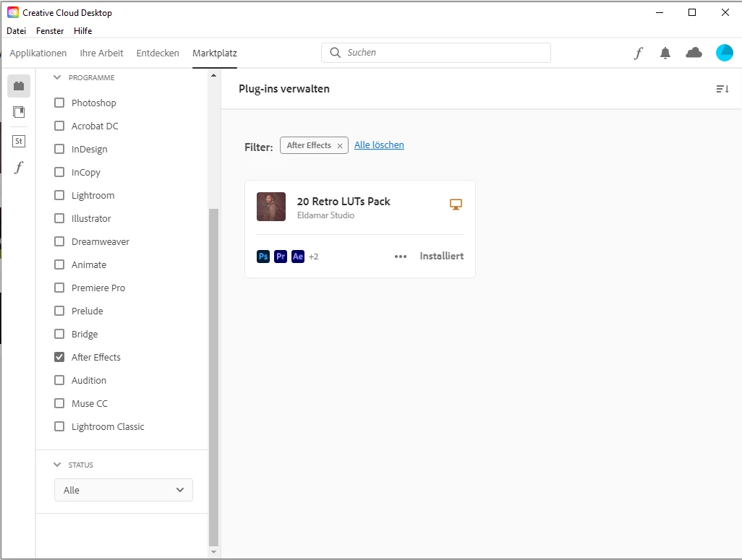Check the Bridge checkbox

pyautogui.click(x=59, y=335)
